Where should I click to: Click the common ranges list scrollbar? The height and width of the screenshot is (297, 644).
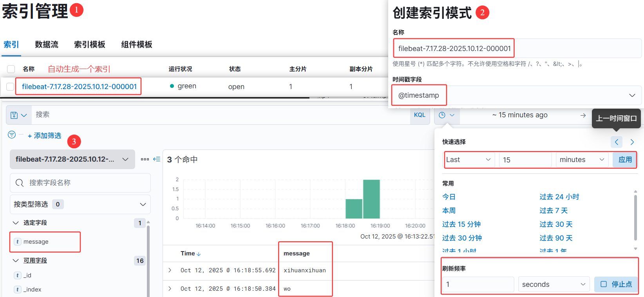coord(635,217)
